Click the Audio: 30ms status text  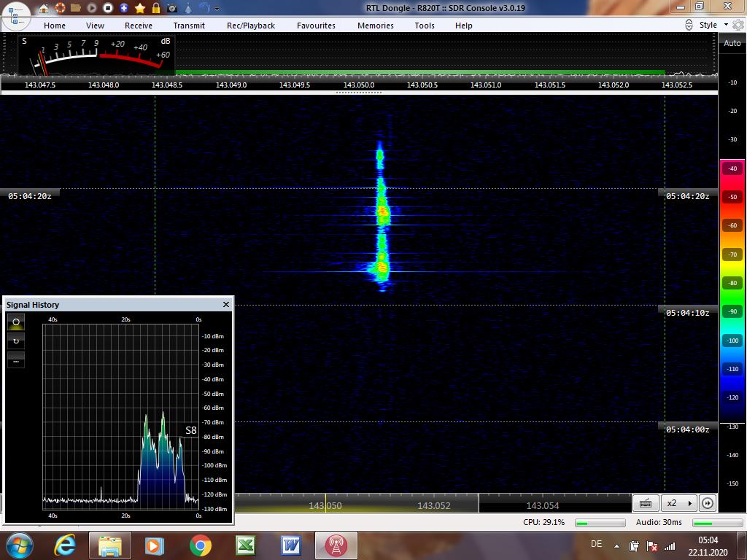pos(659,522)
